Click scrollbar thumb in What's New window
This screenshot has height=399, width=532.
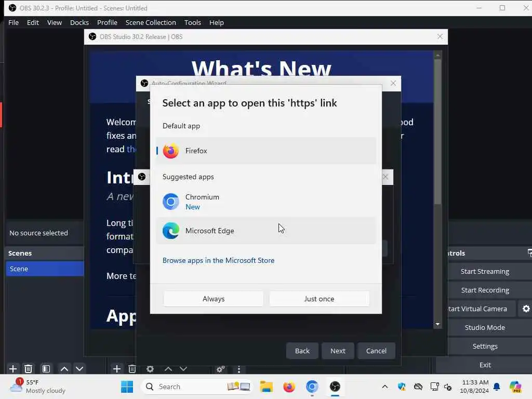pyautogui.click(x=437, y=131)
